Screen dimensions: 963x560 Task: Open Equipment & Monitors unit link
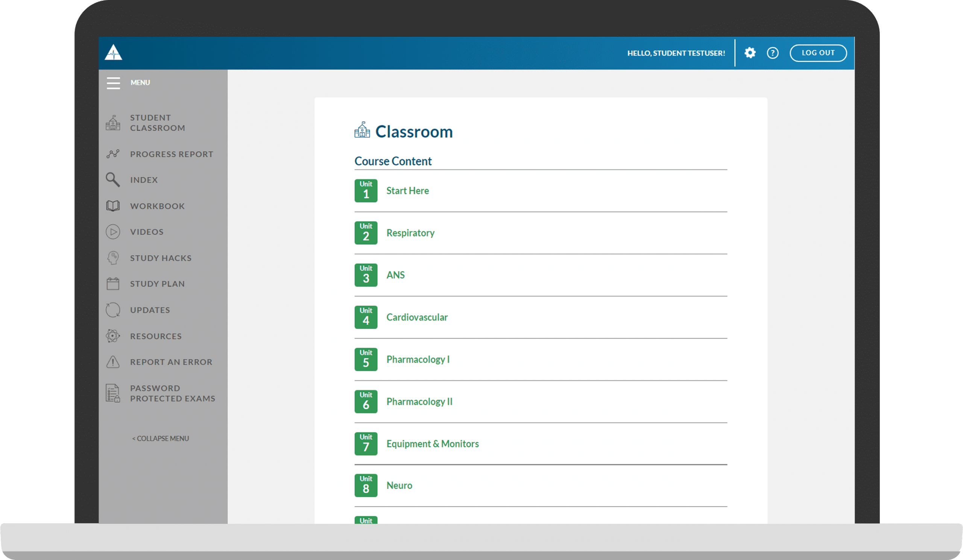pyautogui.click(x=433, y=444)
